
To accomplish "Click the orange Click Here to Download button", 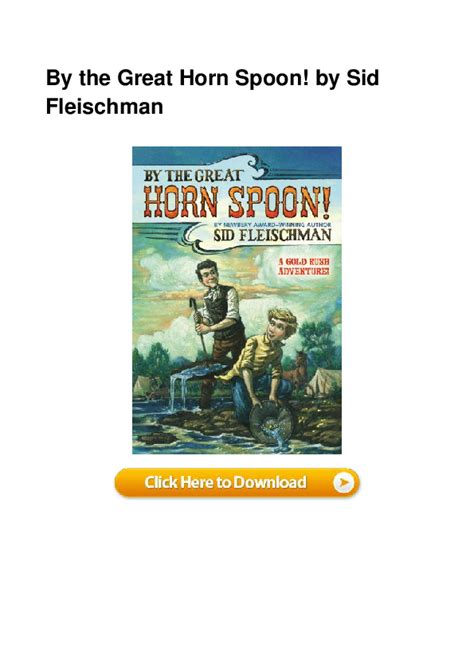I will [x=237, y=482].
